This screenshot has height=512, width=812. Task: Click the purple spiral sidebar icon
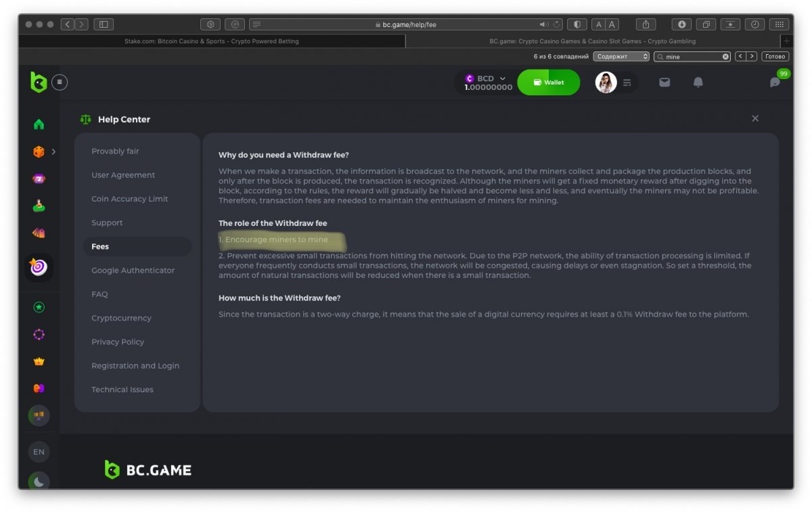[39, 267]
